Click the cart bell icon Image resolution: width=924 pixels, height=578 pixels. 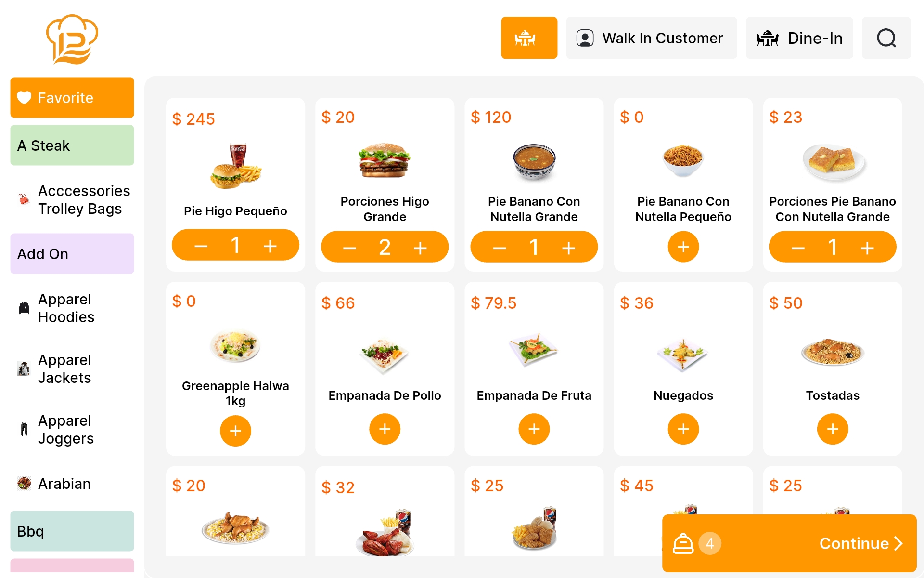(682, 543)
